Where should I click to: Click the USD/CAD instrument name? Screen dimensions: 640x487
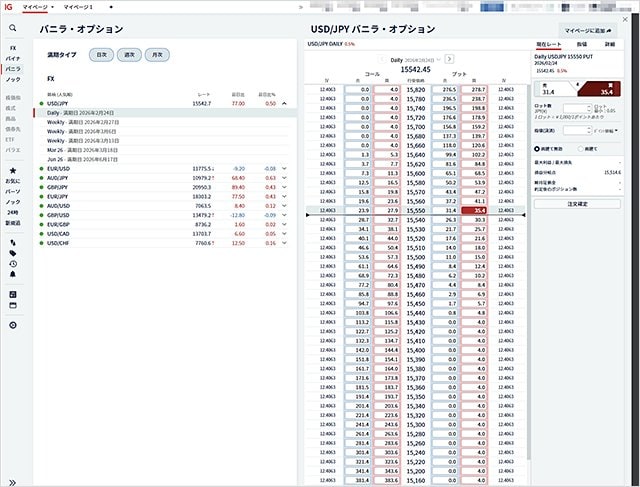[58, 234]
